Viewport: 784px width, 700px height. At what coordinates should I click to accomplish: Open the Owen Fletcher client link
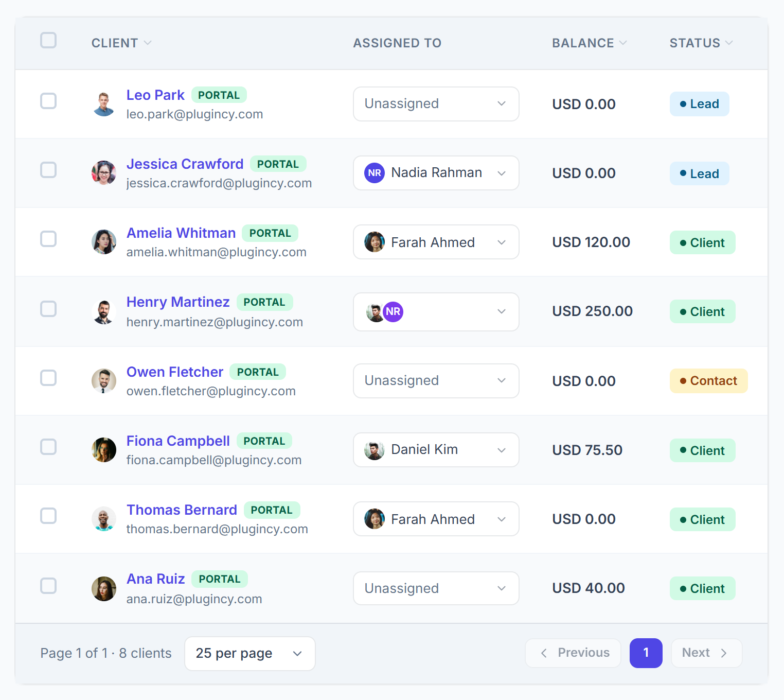pyautogui.click(x=175, y=372)
